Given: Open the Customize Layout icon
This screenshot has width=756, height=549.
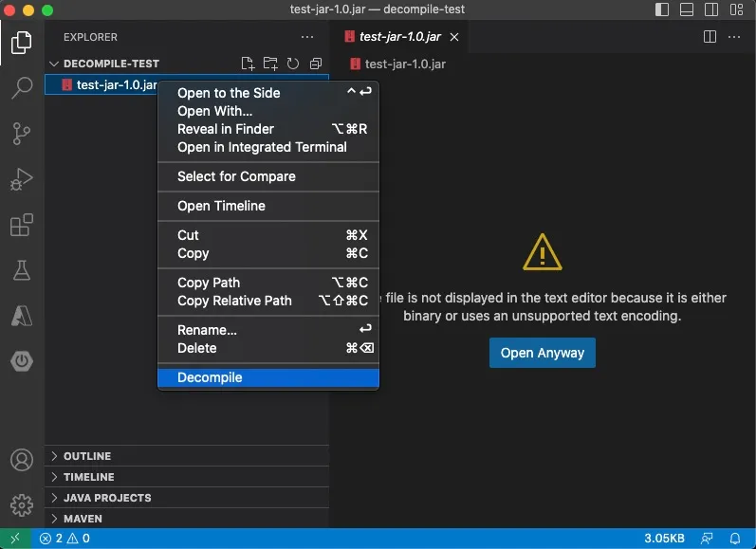Looking at the screenshot, I should pyautogui.click(x=736, y=9).
